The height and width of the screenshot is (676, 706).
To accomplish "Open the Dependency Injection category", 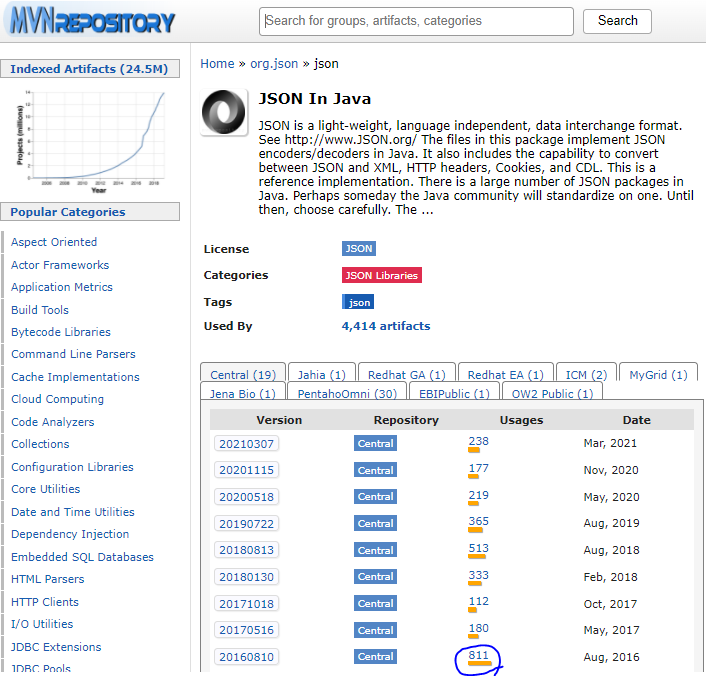I will (70, 534).
